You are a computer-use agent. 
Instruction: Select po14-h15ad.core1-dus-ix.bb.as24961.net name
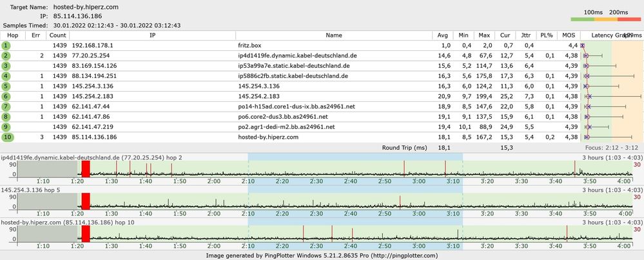(x=297, y=107)
